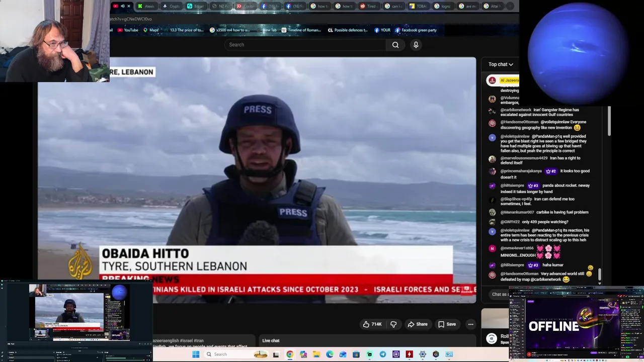The width and height of the screenshot is (644, 362).
Task: Click the #israel hashtag link
Action: click(x=186, y=341)
